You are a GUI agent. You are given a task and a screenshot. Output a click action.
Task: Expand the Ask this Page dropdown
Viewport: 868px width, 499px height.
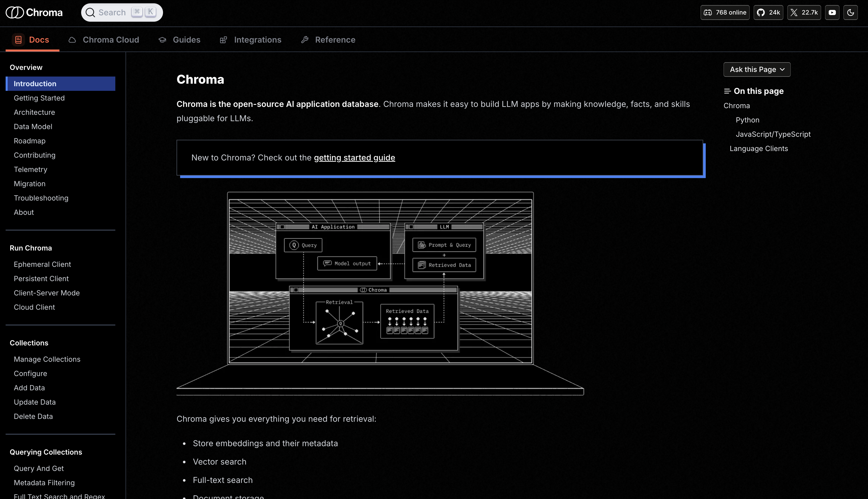click(757, 70)
